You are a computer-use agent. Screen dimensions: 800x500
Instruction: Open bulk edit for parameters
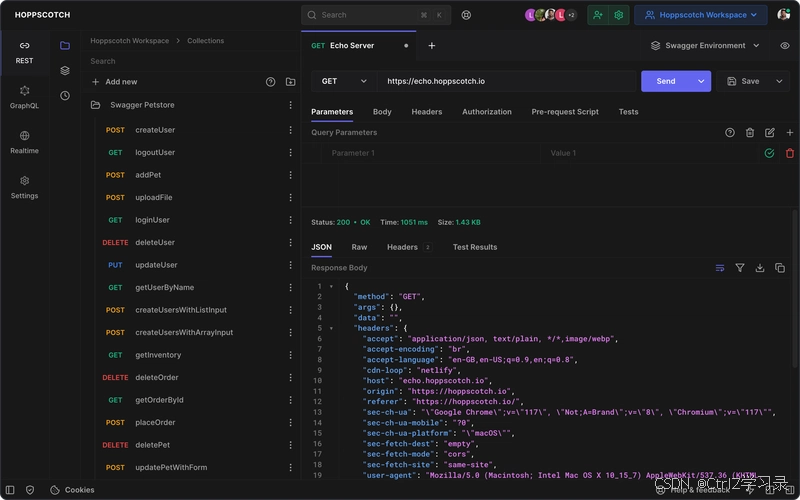[x=769, y=133]
